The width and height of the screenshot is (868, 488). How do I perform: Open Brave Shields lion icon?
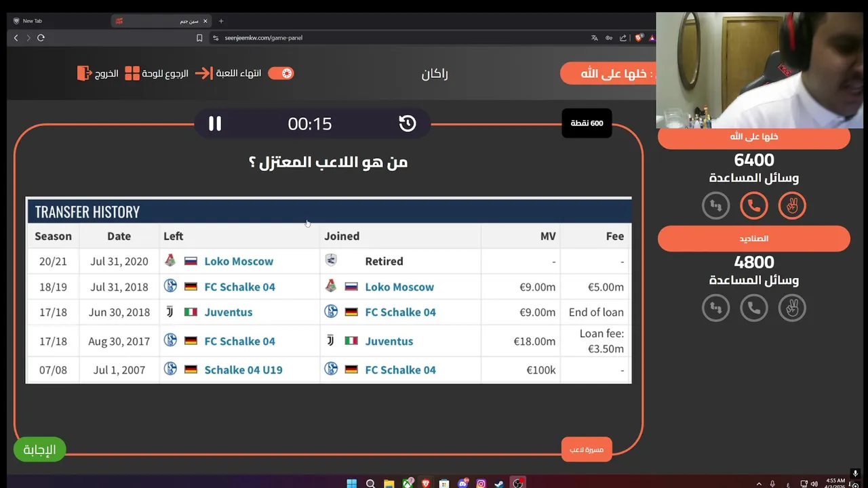[x=639, y=38]
